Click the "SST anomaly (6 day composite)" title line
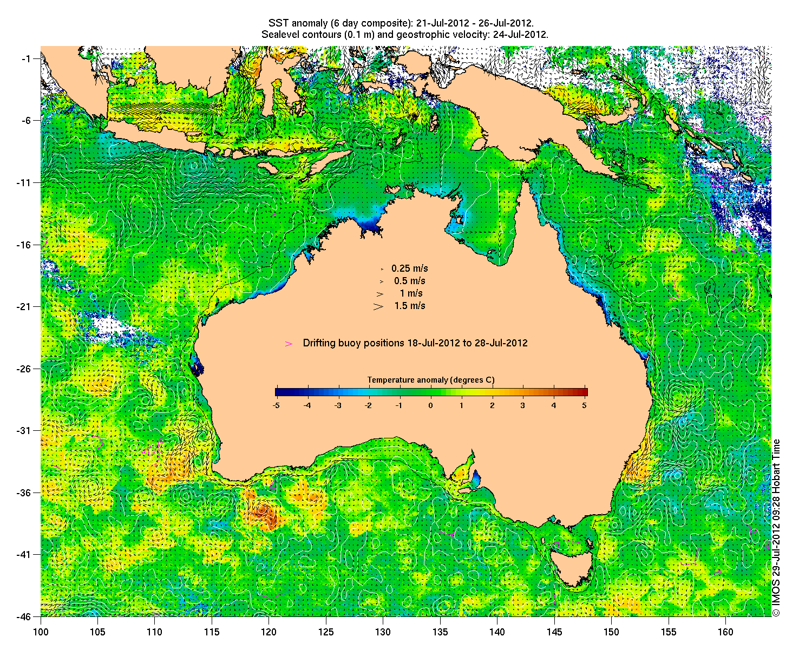 pyautogui.click(x=401, y=23)
